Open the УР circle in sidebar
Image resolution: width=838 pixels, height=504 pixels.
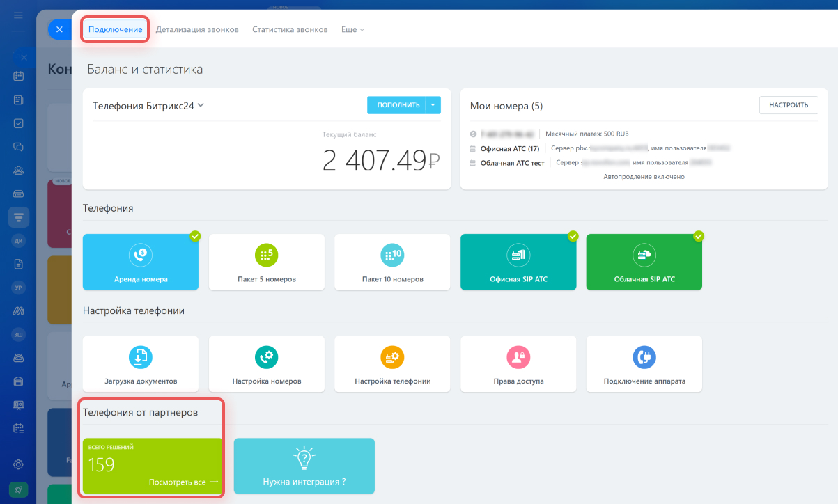click(19, 288)
